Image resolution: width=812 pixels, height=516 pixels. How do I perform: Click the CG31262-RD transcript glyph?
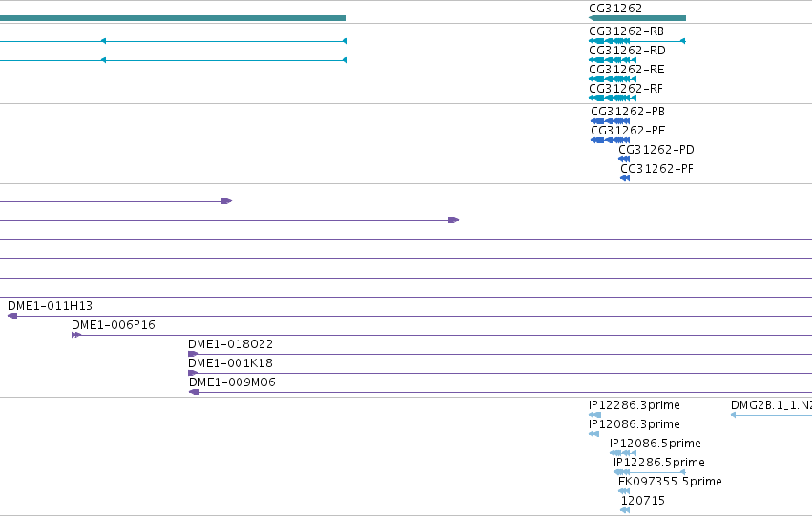tap(613, 60)
